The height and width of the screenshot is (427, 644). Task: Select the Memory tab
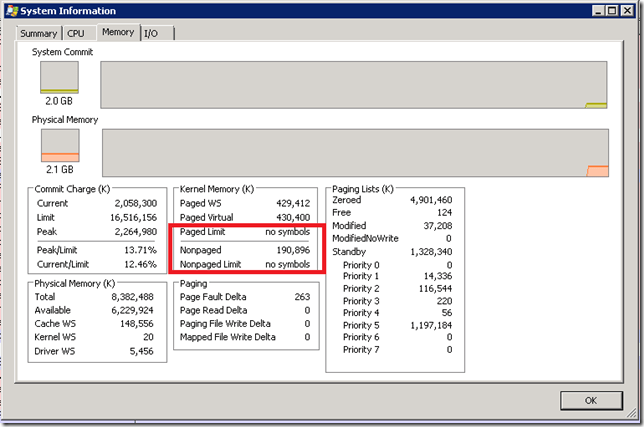pos(117,32)
